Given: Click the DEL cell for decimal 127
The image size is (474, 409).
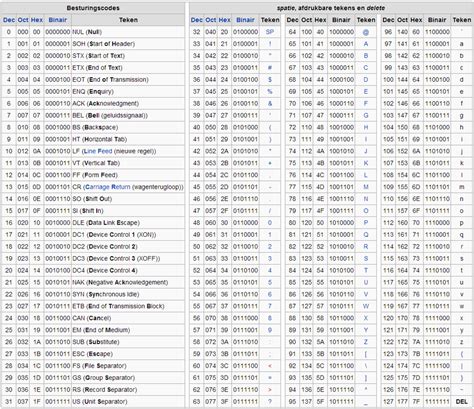Looking at the screenshot, I should 462,402.
